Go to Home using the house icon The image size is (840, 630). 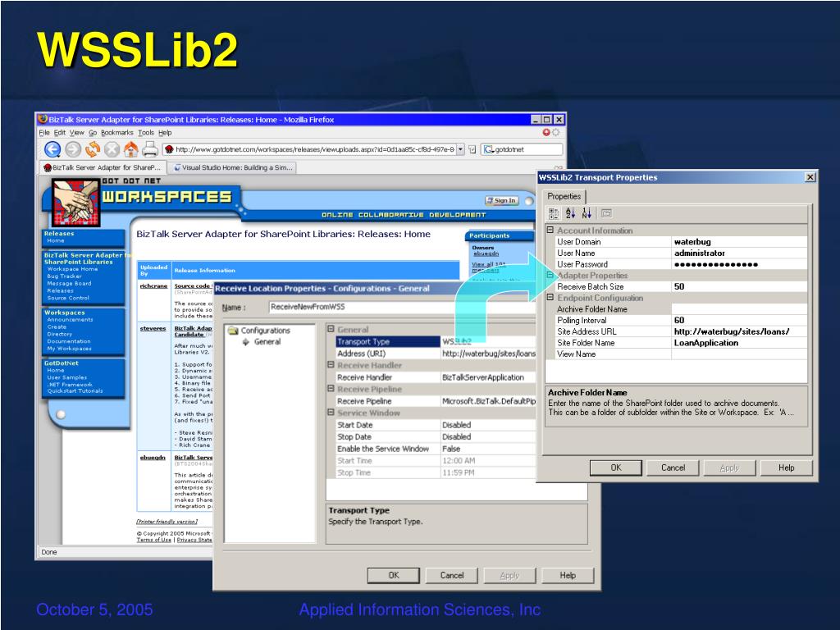[130, 149]
